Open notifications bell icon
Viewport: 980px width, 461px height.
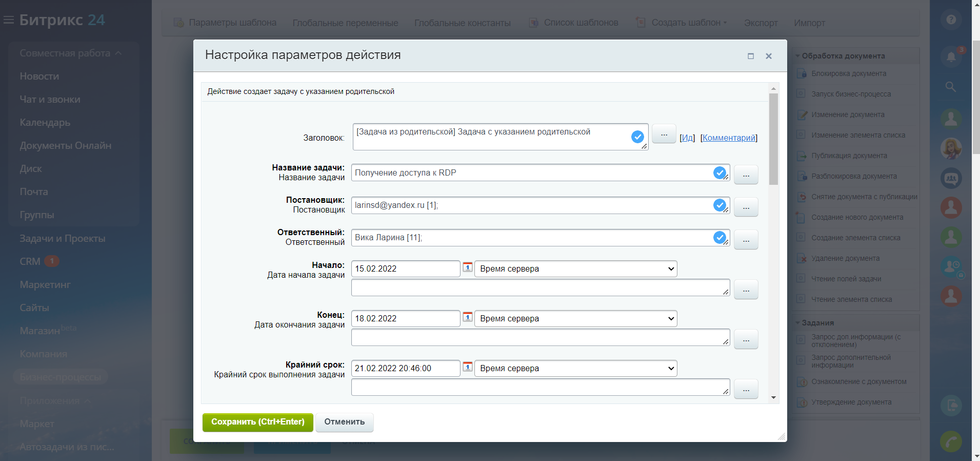tap(951, 56)
